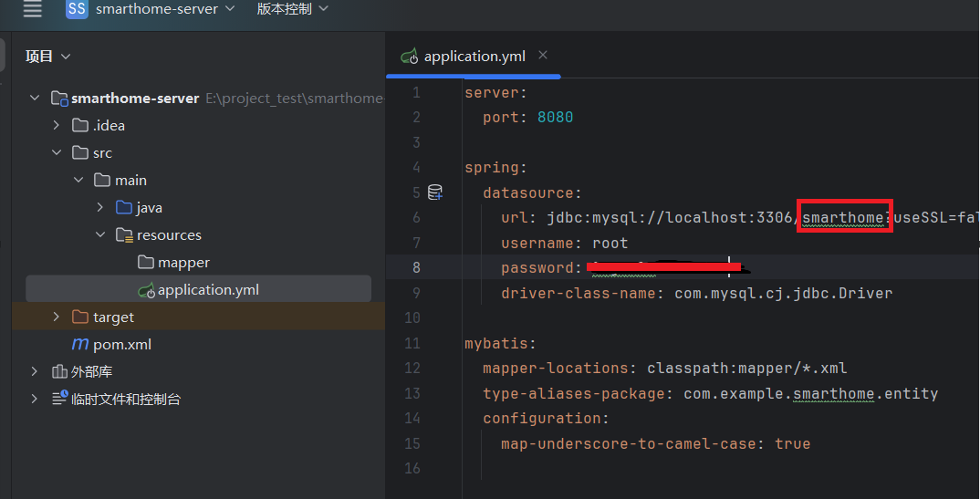Screen dimensions: 980x499
Task: Click the Scratches and Consoles icon (临时文件和控制台)
Action: click(x=59, y=400)
